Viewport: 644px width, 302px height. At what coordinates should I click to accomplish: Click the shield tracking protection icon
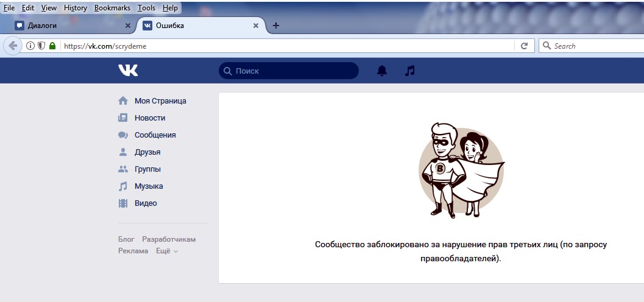41,46
